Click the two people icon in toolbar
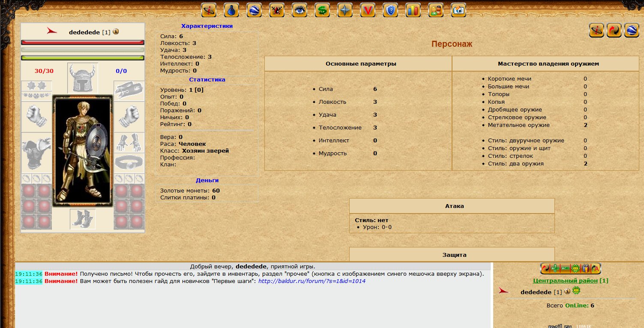This screenshot has height=328, width=644. click(x=435, y=10)
